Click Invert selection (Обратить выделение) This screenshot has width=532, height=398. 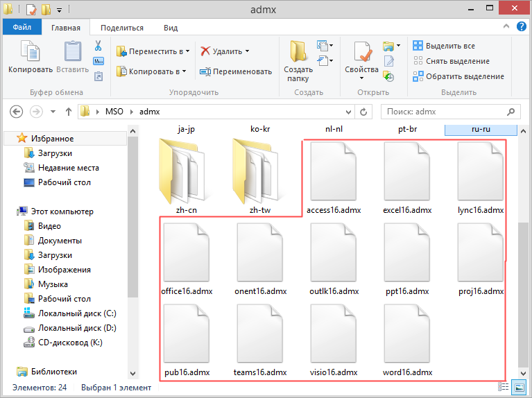pos(458,76)
